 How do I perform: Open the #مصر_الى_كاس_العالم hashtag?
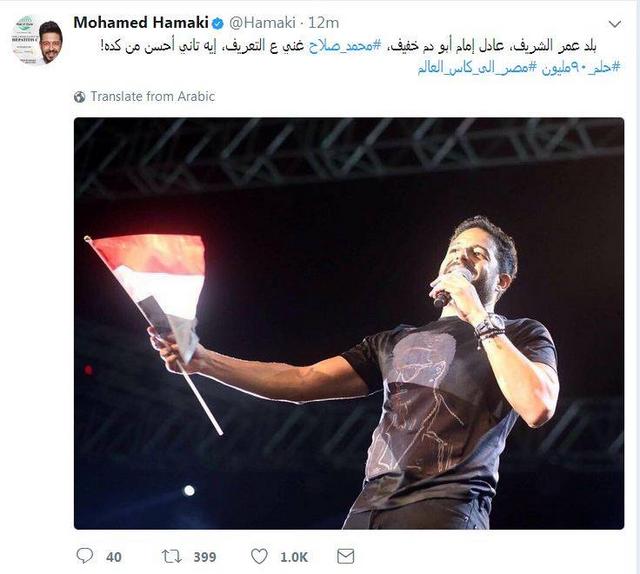(x=476, y=68)
